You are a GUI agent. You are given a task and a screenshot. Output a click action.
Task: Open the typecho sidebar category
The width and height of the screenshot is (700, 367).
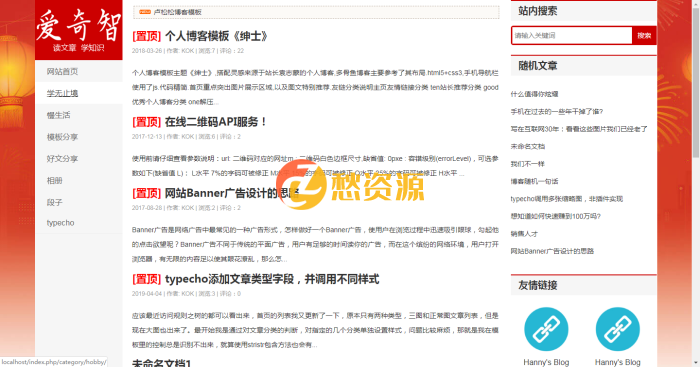tap(60, 223)
